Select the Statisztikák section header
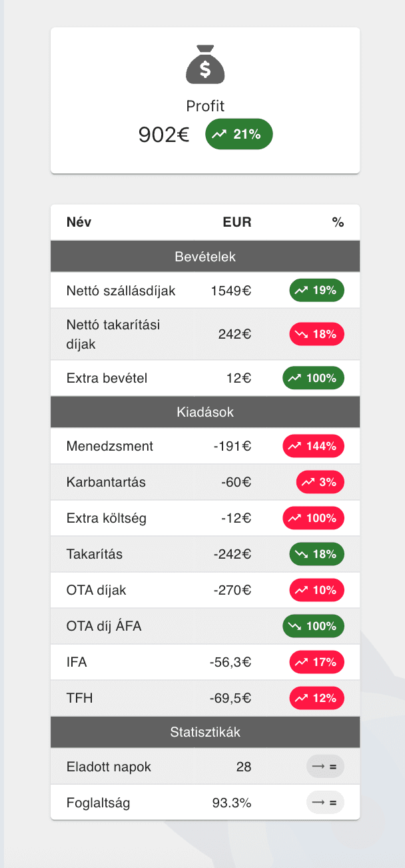 click(205, 732)
